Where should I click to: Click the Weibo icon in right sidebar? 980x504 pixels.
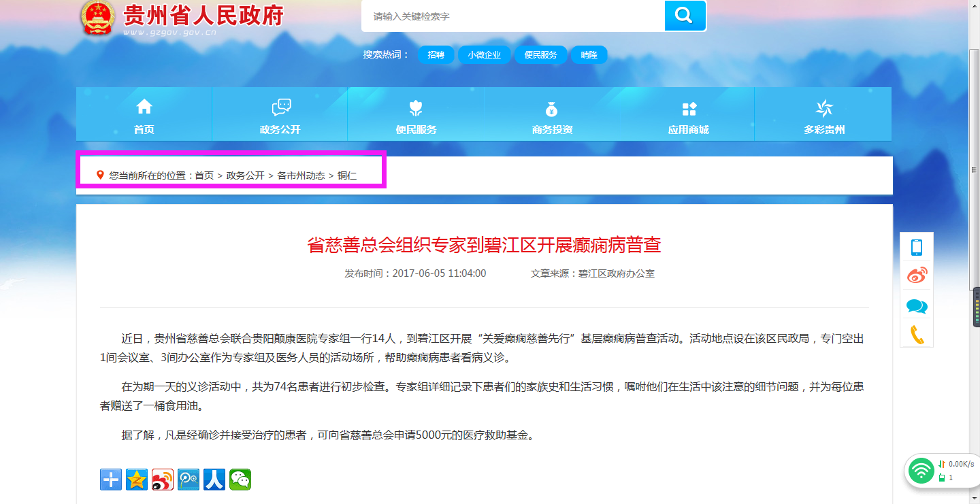point(917,276)
